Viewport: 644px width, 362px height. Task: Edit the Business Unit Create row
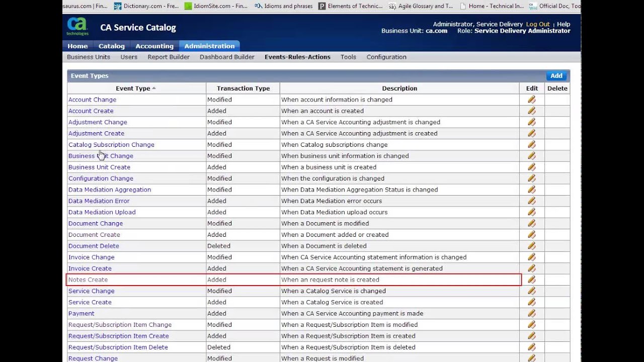coord(531,167)
